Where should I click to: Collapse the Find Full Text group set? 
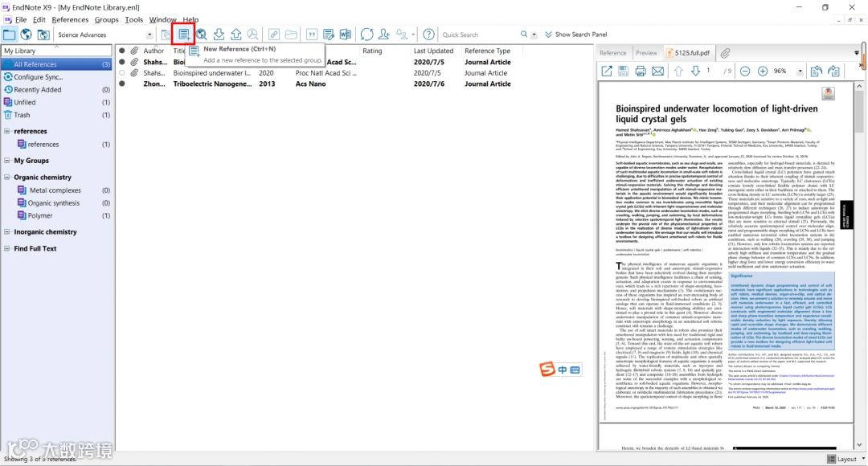point(7,248)
